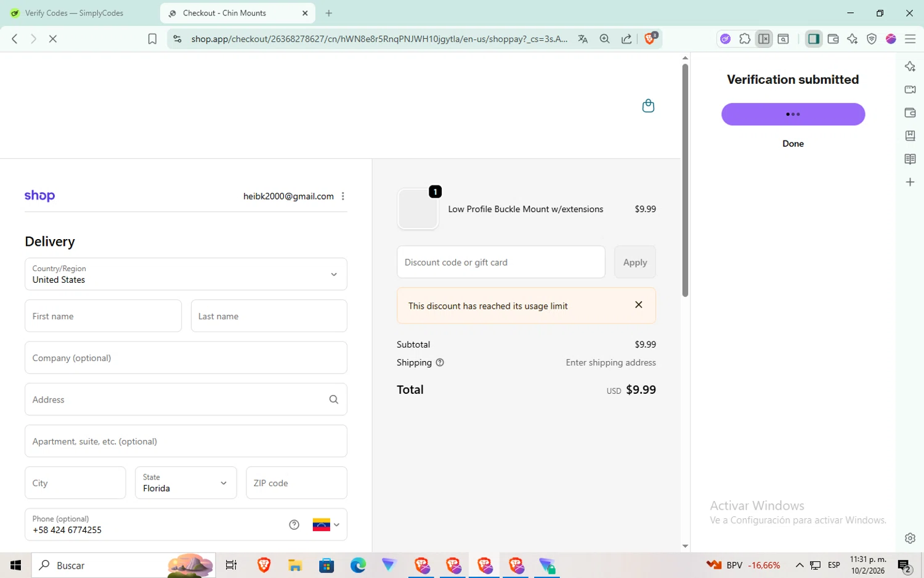924x578 pixels.
Task: Click the Done button in the side panel
Action: pyautogui.click(x=793, y=144)
